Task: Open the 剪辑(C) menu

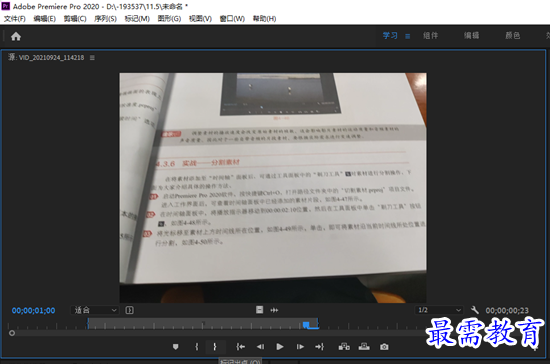Action: (75, 19)
